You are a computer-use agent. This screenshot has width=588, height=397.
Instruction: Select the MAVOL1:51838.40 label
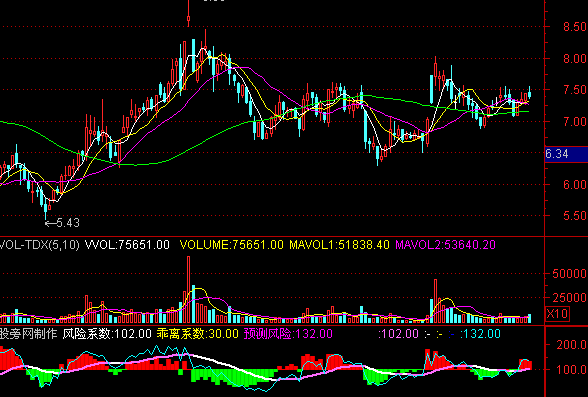(x=339, y=245)
